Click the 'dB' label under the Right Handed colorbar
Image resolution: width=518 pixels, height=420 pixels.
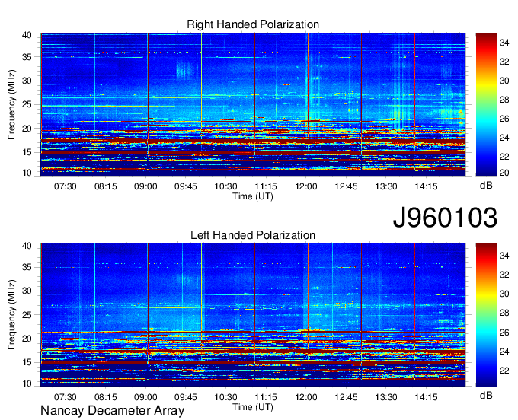[486, 186]
